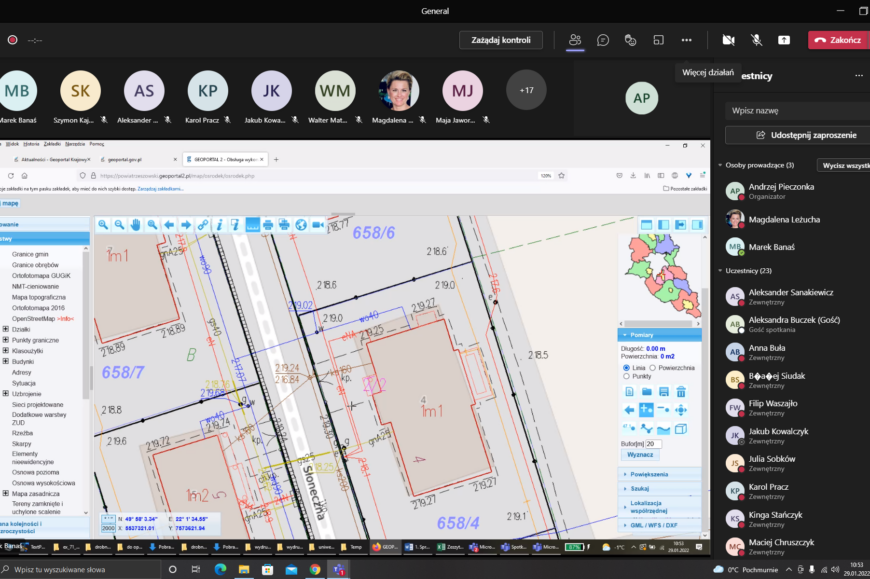Viewport: 870px width, 579px height.
Task: Select the object info "i" tool
Action: 219,225
